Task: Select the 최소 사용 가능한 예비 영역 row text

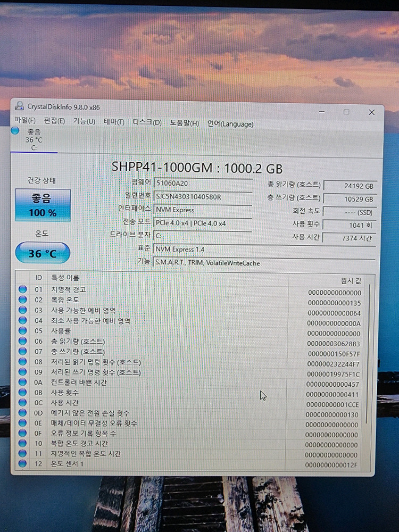Action: click(90, 321)
